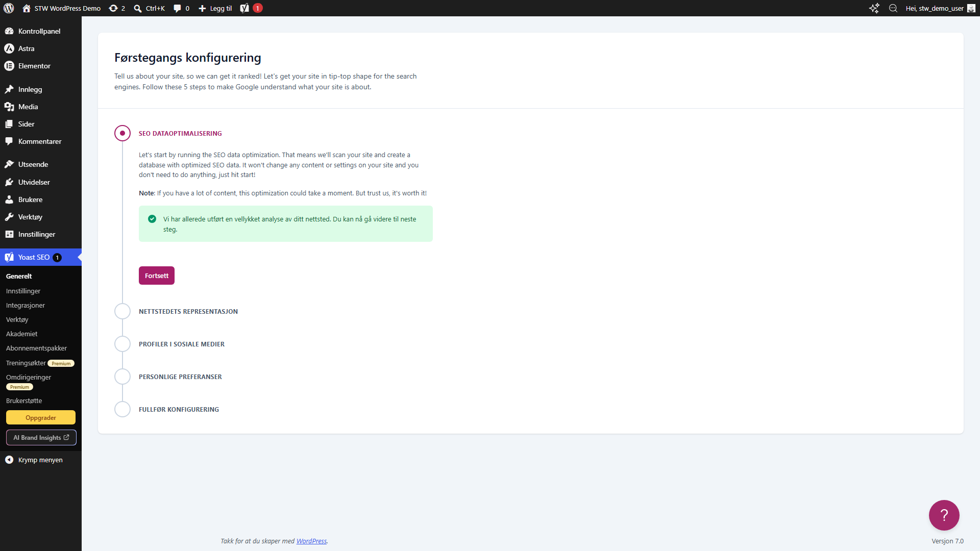Image resolution: width=980 pixels, height=551 pixels.
Task: Click the Versjon 7.0 text
Action: (x=947, y=541)
